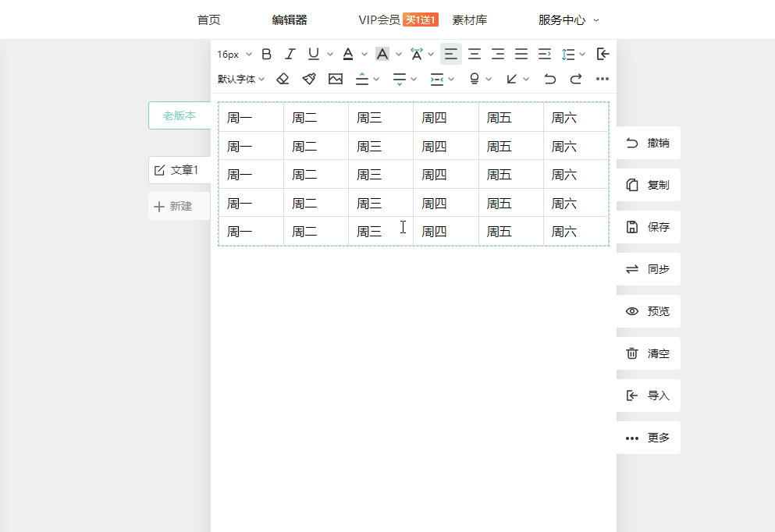Go to 首页 in the top navigation
Image resolution: width=775 pixels, height=532 pixels.
(x=208, y=20)
